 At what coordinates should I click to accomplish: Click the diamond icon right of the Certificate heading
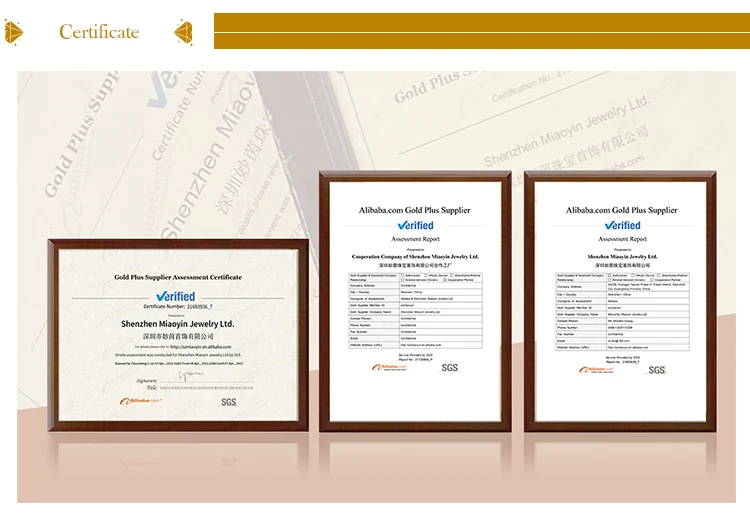184,32
